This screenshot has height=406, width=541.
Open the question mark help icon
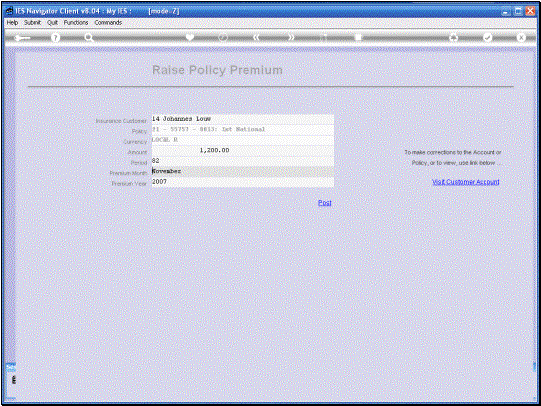pyautogui.click(x=55, y=38)
